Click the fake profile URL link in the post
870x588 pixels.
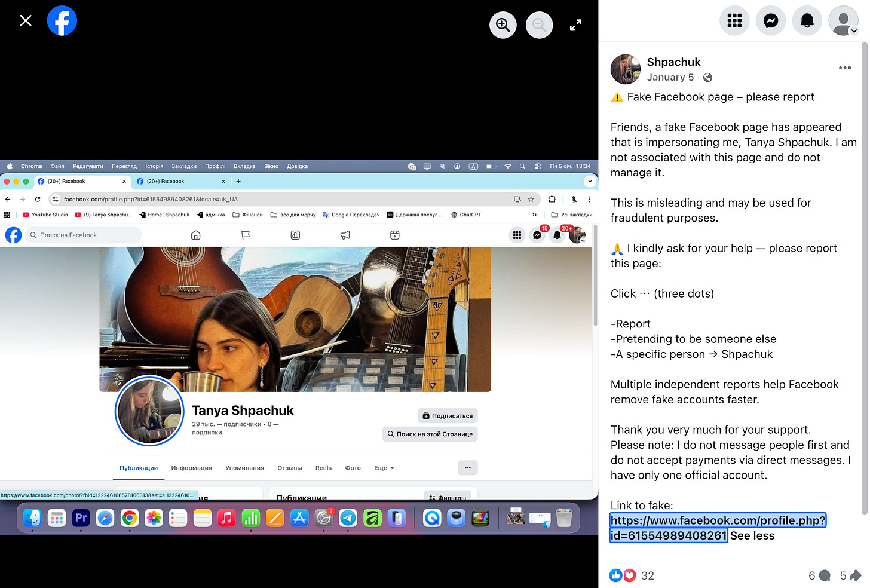point(718,520)
